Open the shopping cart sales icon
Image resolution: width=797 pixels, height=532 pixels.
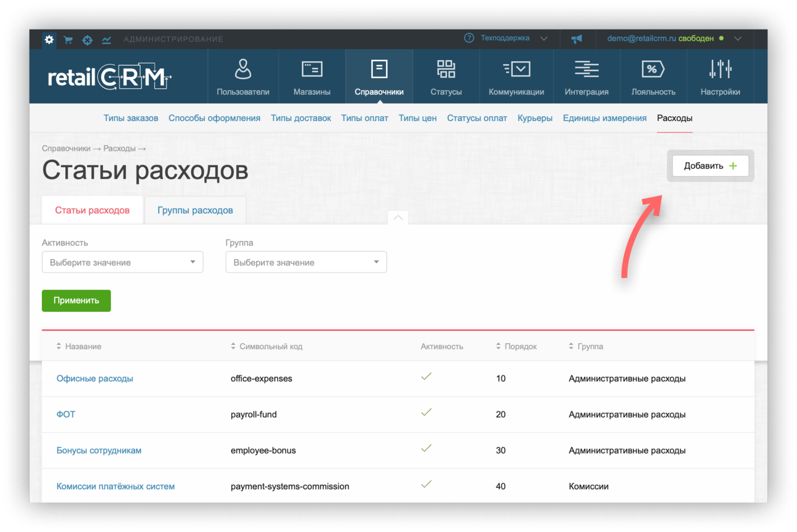(68, 40)
